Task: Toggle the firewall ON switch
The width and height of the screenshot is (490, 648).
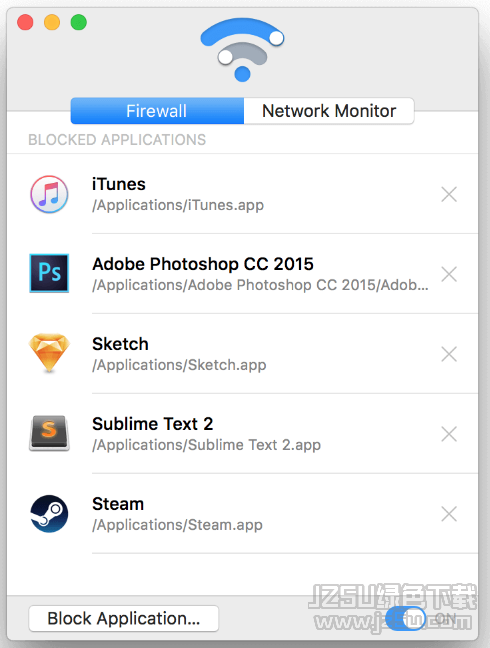Action: (405, 619)
